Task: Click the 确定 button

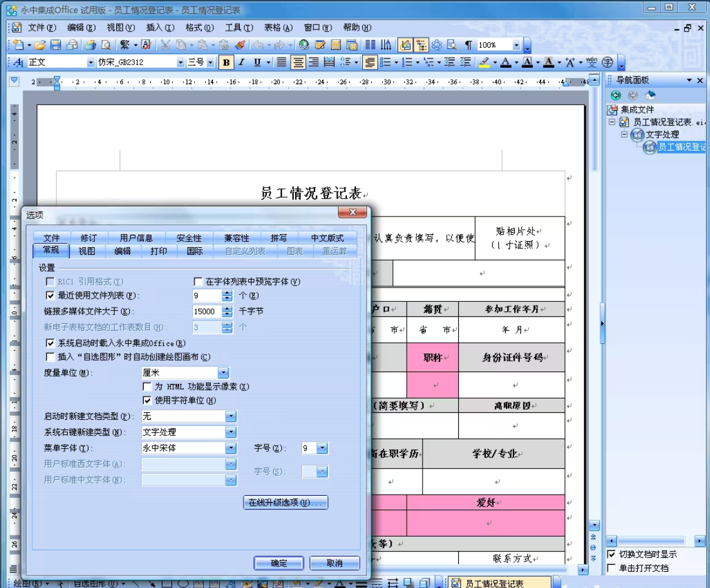Action: pyautogui.click(x=279, y=563)
